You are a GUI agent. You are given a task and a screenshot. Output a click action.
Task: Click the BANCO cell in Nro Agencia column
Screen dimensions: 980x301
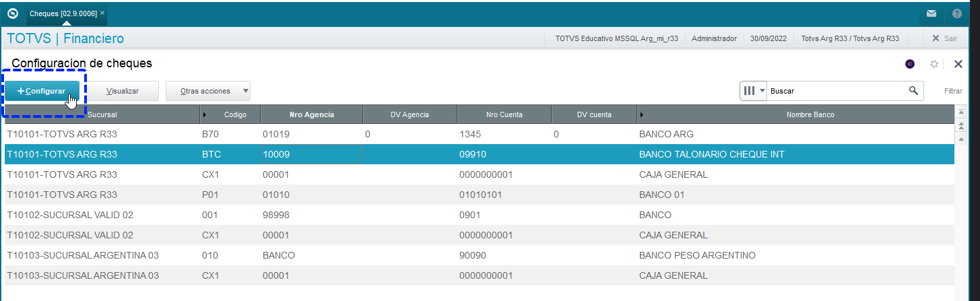(278, 255)
